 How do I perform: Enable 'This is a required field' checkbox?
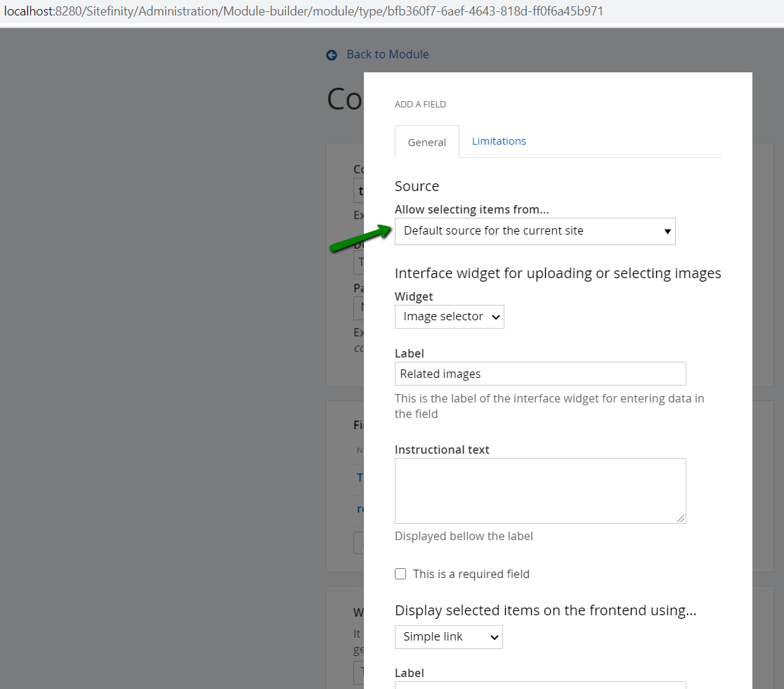[400, 574]
